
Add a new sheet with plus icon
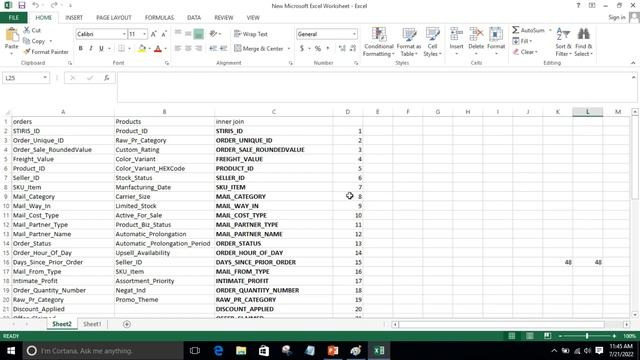pos(127,324)
